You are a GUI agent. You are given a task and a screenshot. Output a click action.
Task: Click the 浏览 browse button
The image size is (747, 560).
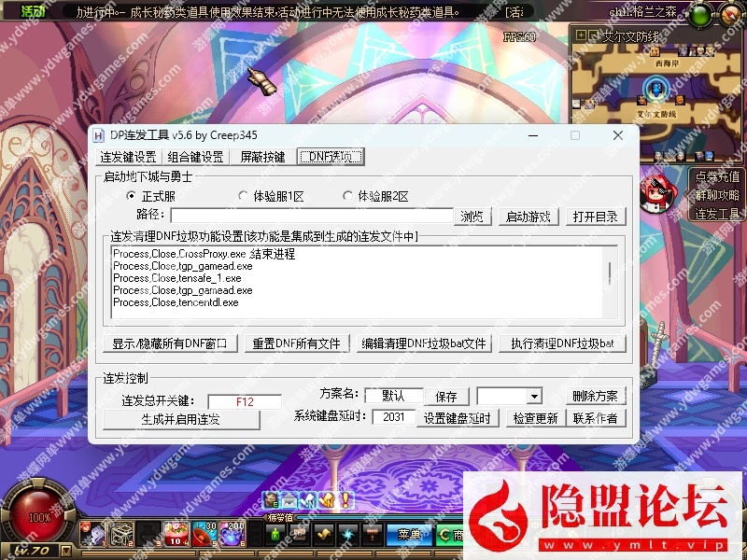coord(472,217)
